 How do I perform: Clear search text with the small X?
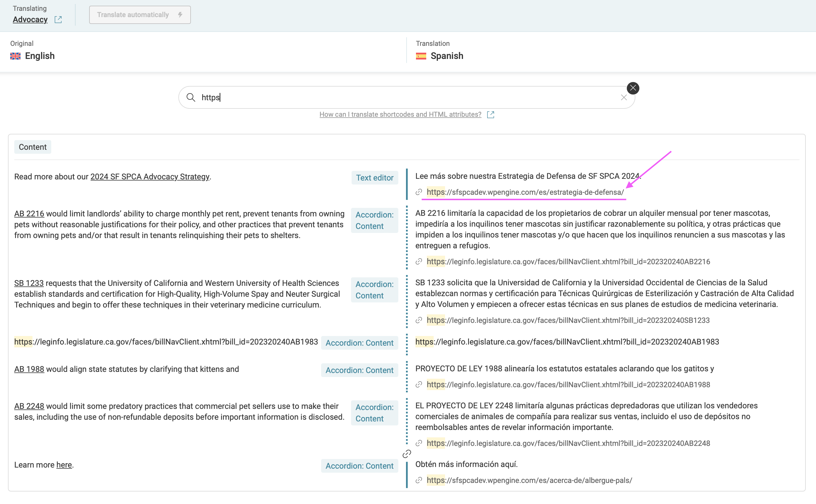(624, 97)
